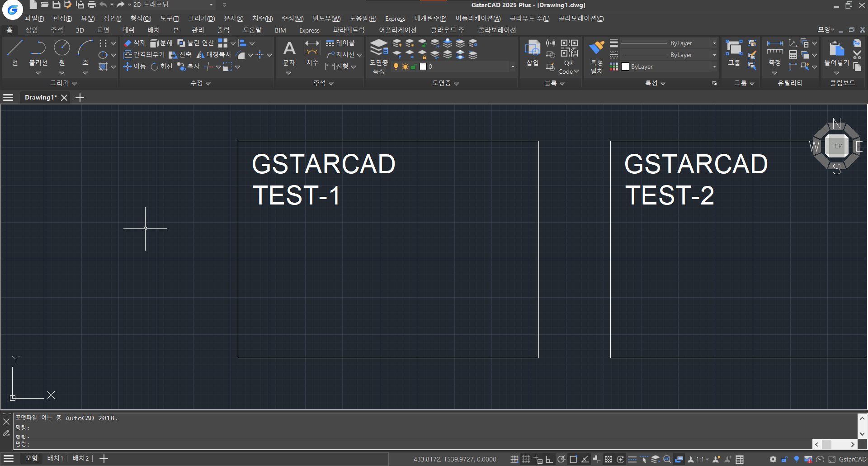Open Layer Properties (도면층 특성)
Viewport: 868px width, 466px height.
tap(379, 56)
